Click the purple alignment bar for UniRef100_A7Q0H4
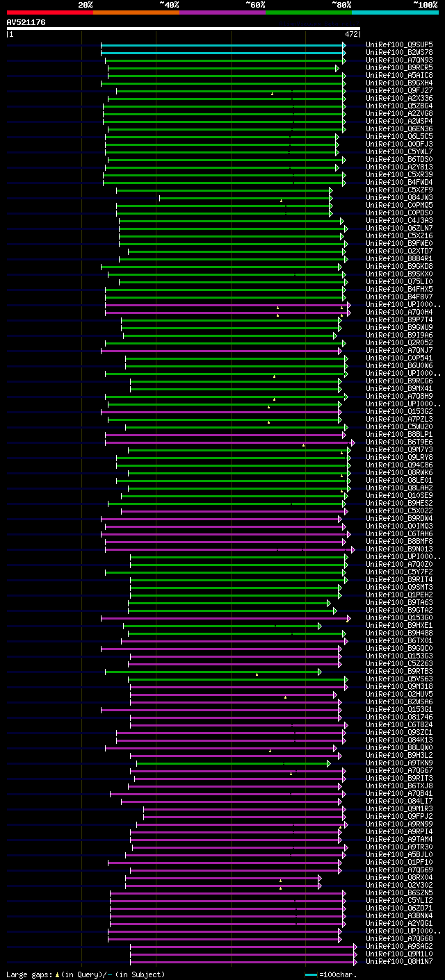Viewport: 445px width, 980px height. pyautogui.click(x=228, y=313)
